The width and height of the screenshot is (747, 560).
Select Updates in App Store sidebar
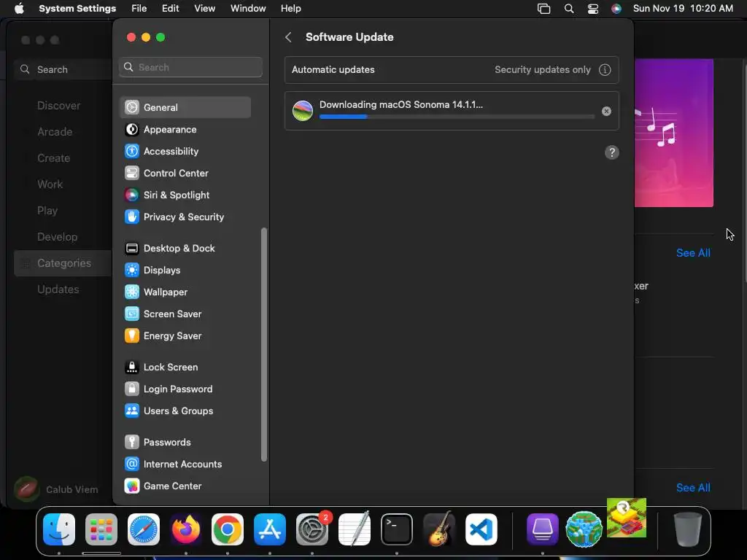58,289
